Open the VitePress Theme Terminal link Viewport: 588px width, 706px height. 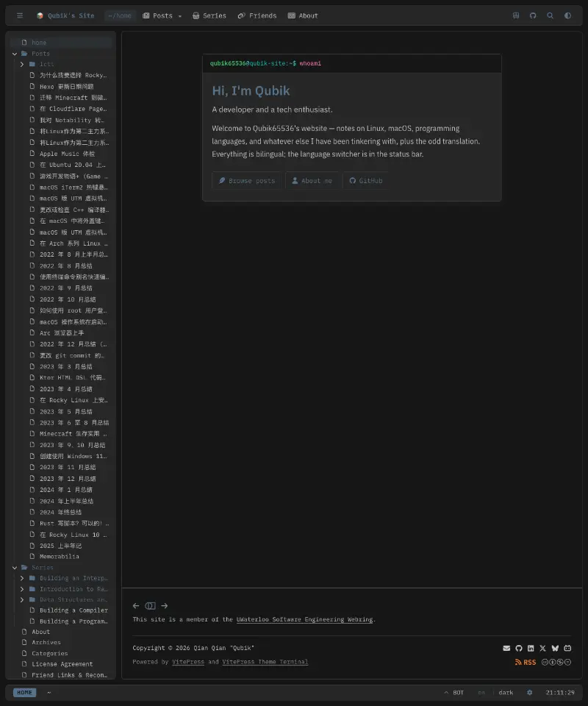pos(265,662)
